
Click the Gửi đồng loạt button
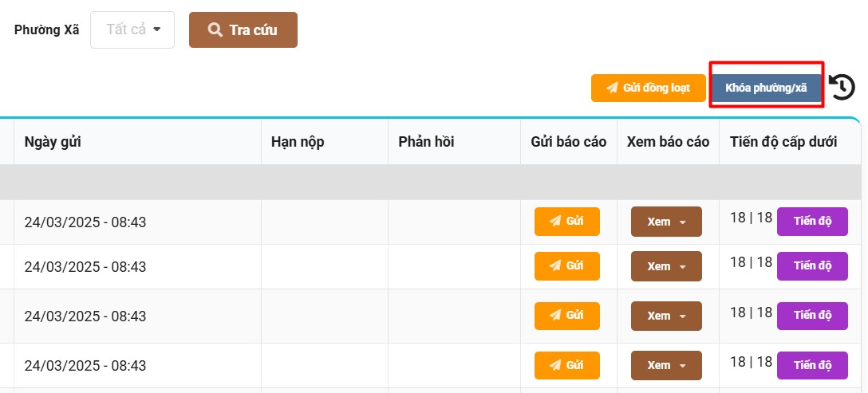point(648,88)
